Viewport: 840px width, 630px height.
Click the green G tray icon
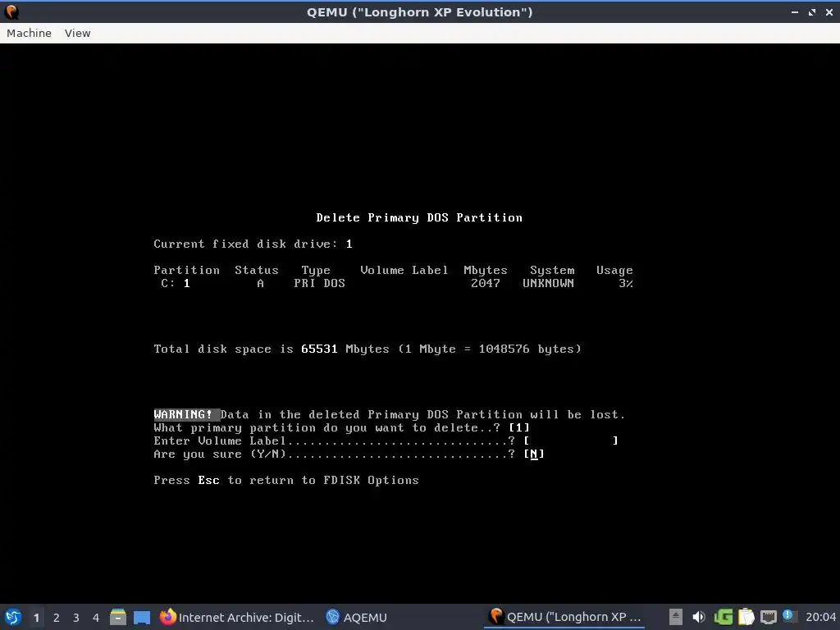(x=724, y=617)
